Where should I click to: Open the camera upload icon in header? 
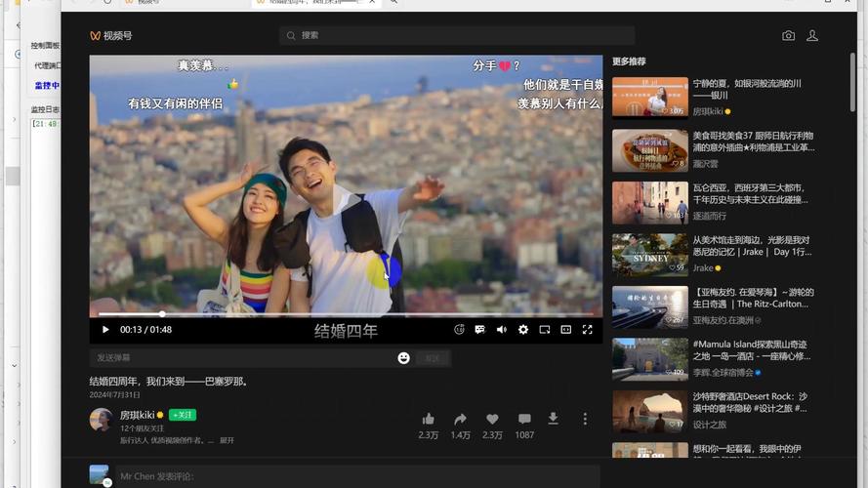(788, 35)
